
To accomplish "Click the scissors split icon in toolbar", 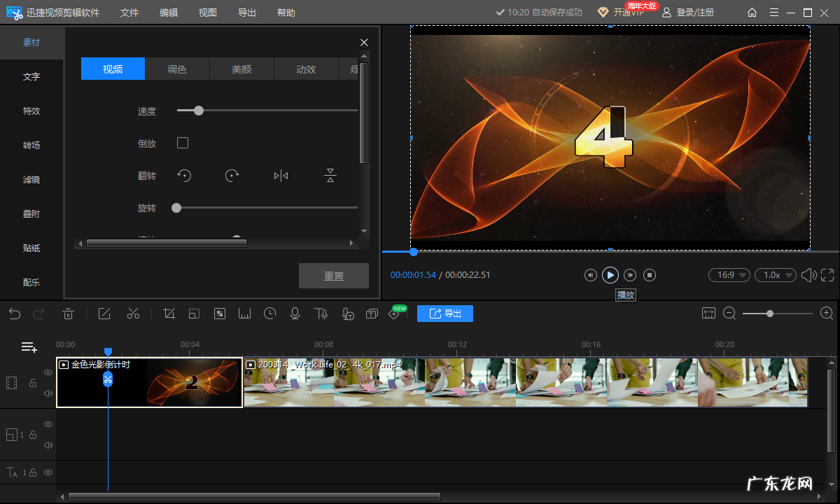I will [x=133, y=314].
